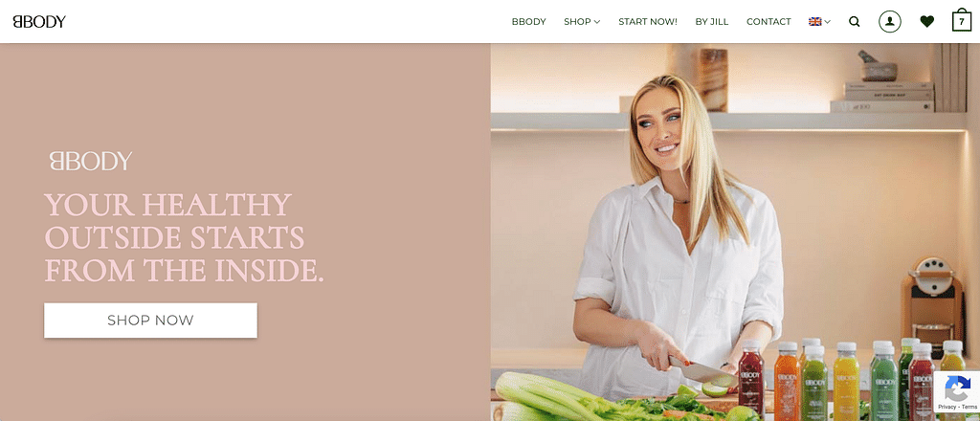Image resolution: width=980 pixels, height=421 pixels.
Task: Click the UK flag language icon
Action: click(x=815, y=22)
